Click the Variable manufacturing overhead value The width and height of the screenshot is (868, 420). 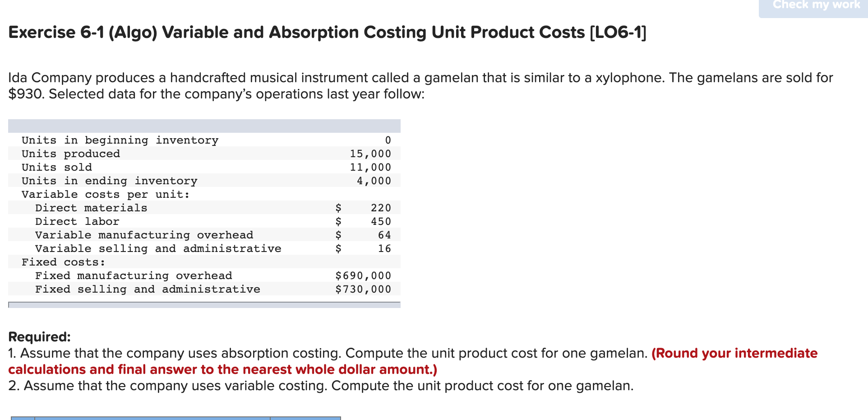[x=383, y=235]
